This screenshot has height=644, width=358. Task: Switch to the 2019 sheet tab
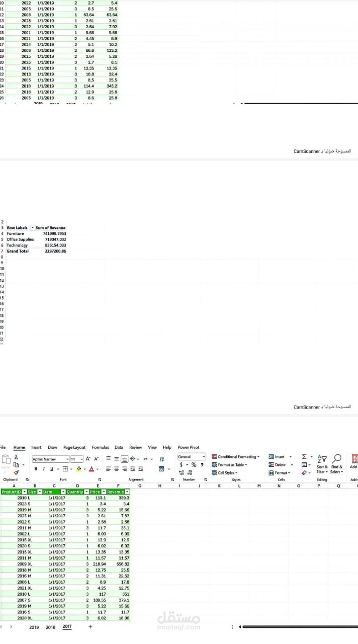click(x=34, y=627)
